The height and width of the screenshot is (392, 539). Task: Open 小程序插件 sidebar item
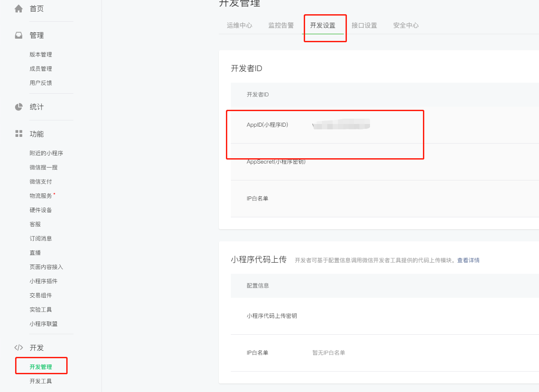(44, 281)
